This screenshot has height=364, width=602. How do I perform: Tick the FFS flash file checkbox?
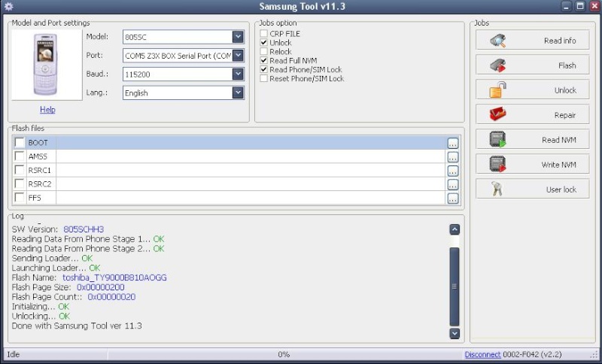click(x=20, y=198)
